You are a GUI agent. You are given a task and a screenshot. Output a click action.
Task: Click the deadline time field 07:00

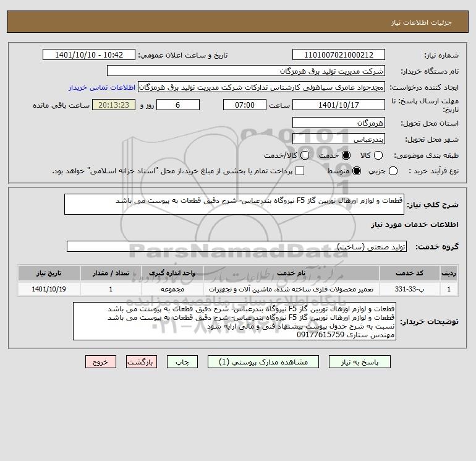[x=245, y=105]
